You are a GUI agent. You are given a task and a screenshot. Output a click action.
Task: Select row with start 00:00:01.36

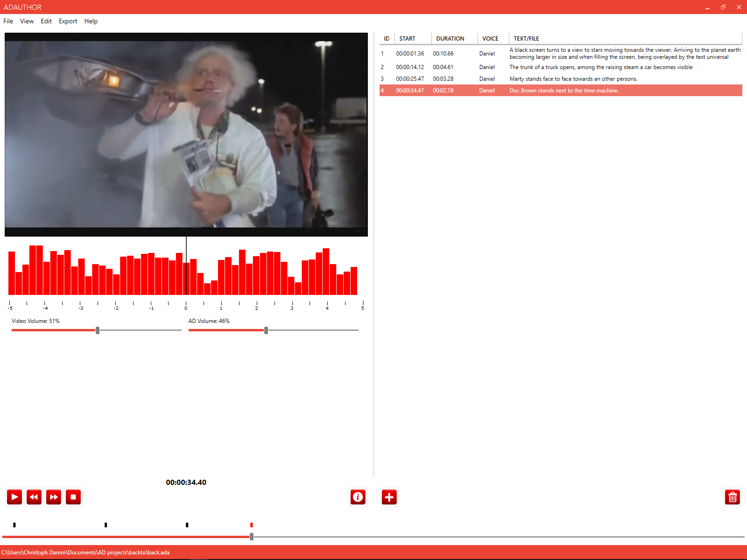pyautogui.click(x=561, y=53)
